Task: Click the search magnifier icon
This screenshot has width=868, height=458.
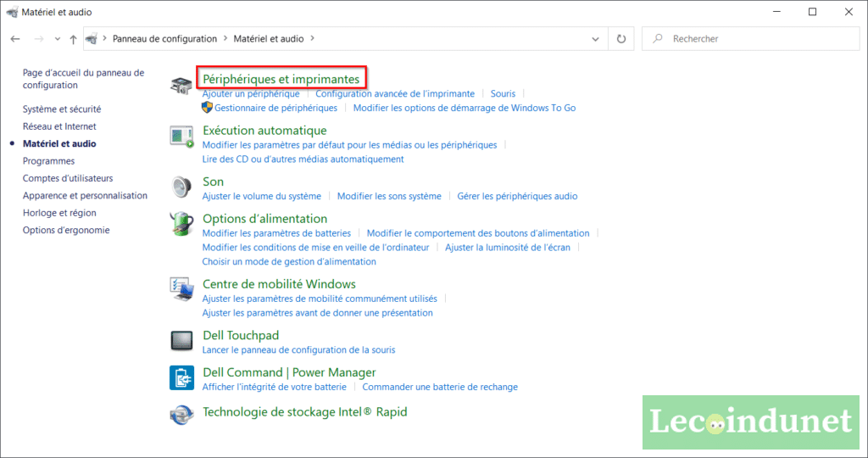Action: 658,38
